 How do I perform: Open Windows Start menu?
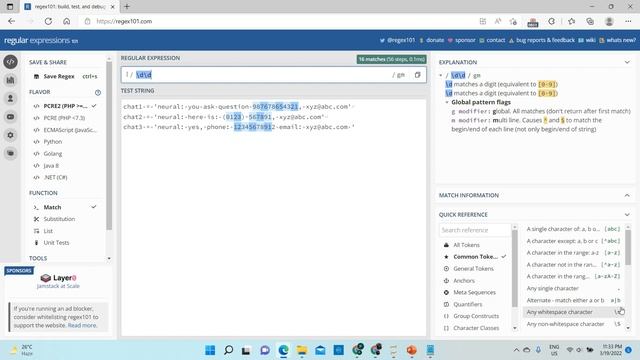click(x=210, y=350)
